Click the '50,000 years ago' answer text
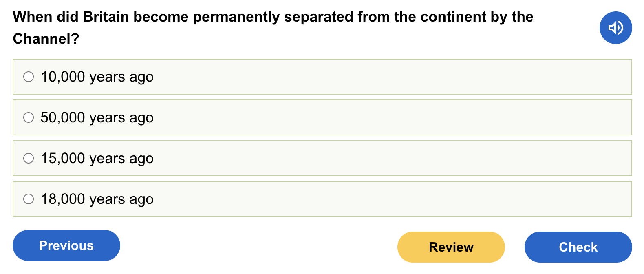The height and width of the screenshot is (274, 644). click(97, 117)
